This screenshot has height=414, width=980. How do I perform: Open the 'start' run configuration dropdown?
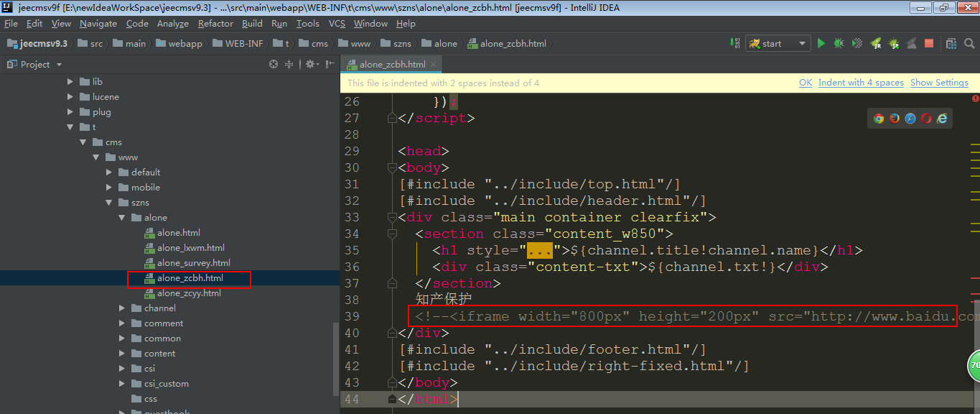pos(779,43)
